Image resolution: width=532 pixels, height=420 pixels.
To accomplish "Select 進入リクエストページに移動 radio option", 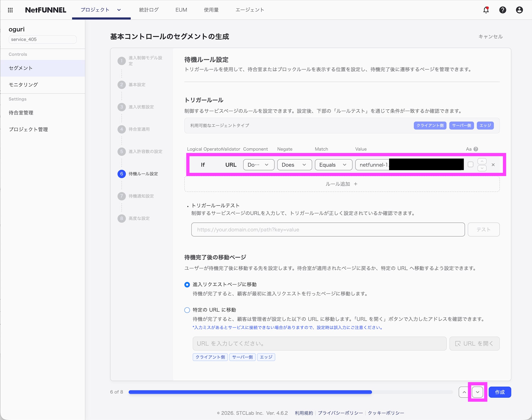I will click(x=187, y=284).
